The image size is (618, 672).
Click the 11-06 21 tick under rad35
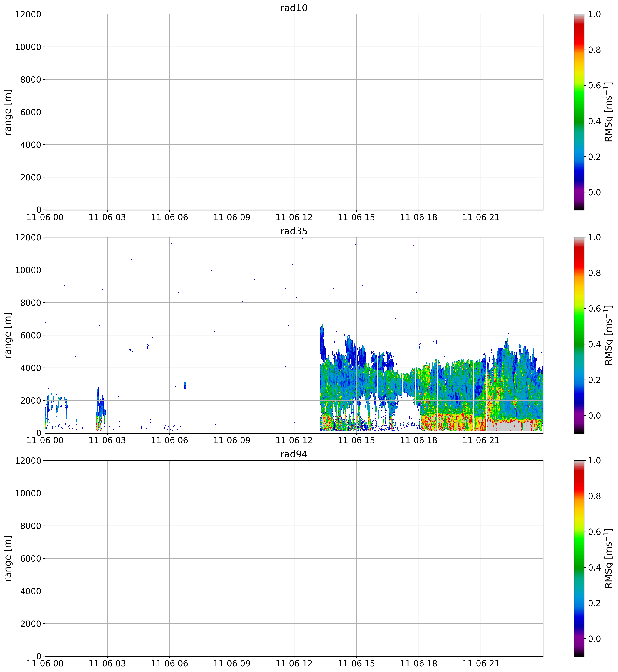480,440
